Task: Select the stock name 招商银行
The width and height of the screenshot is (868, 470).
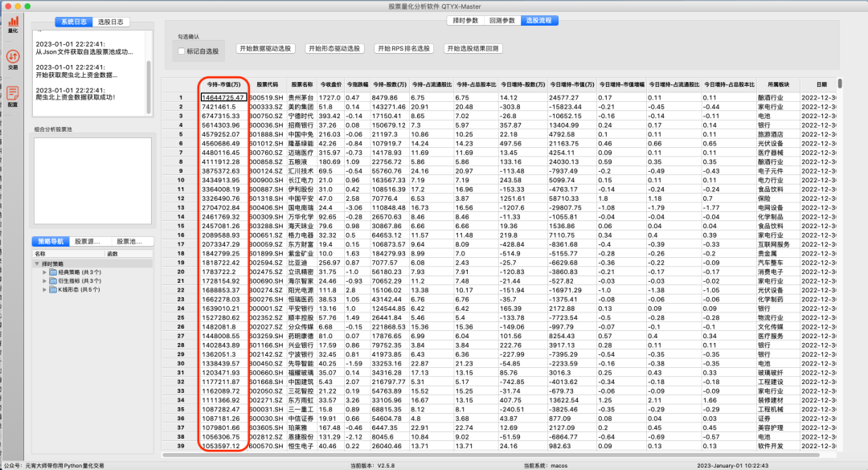Action: pyautogui.click(x=301, y=125)
